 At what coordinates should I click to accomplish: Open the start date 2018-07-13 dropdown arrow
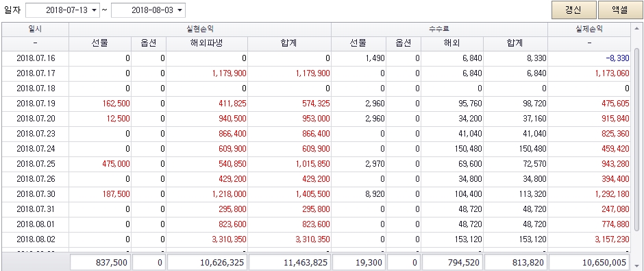[95, 10]
